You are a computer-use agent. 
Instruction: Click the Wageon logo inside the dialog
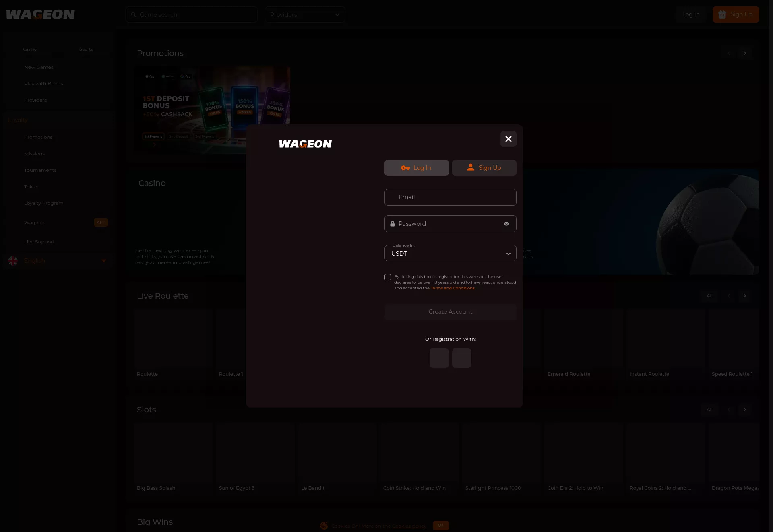click(305, 144)
